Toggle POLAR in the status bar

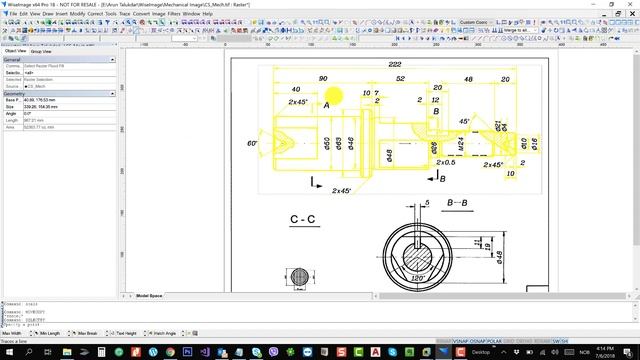(x=494, y=341)
